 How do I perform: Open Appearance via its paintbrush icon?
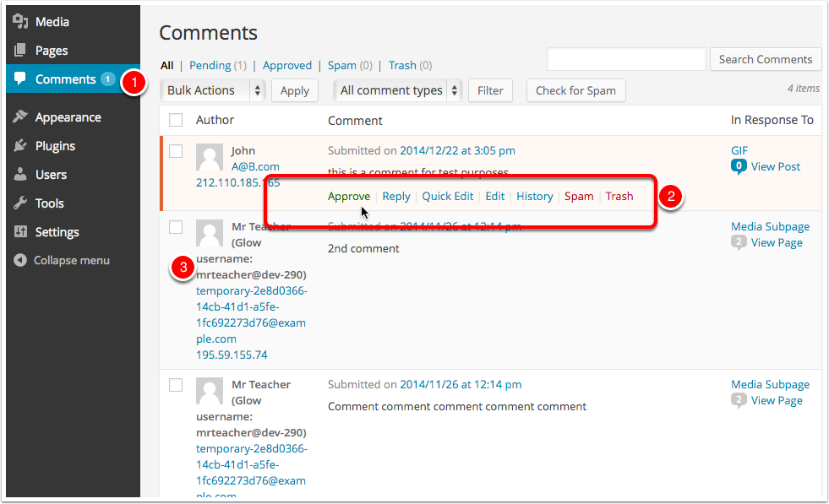[x=21, y=117]
